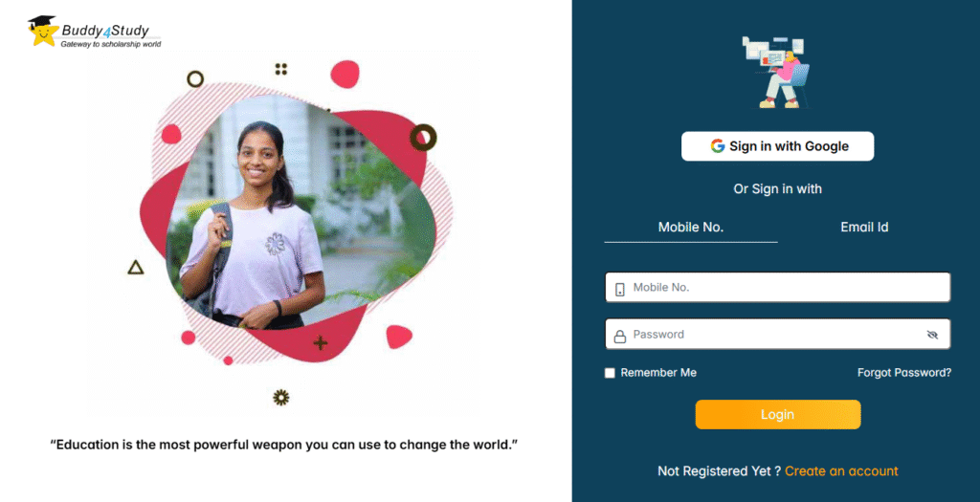The width and height of the screenshot is (980, 502).
Task: Click the plus sign on red shape
Action: click(321, 342)
